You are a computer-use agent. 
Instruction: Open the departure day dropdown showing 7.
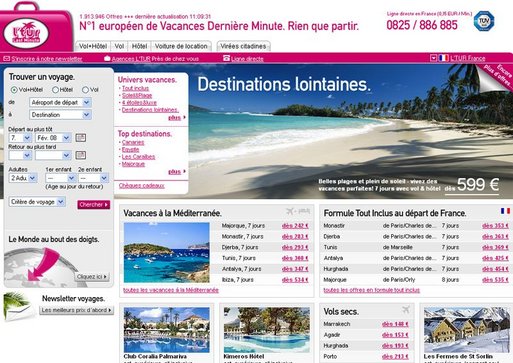tap(20, 138)
